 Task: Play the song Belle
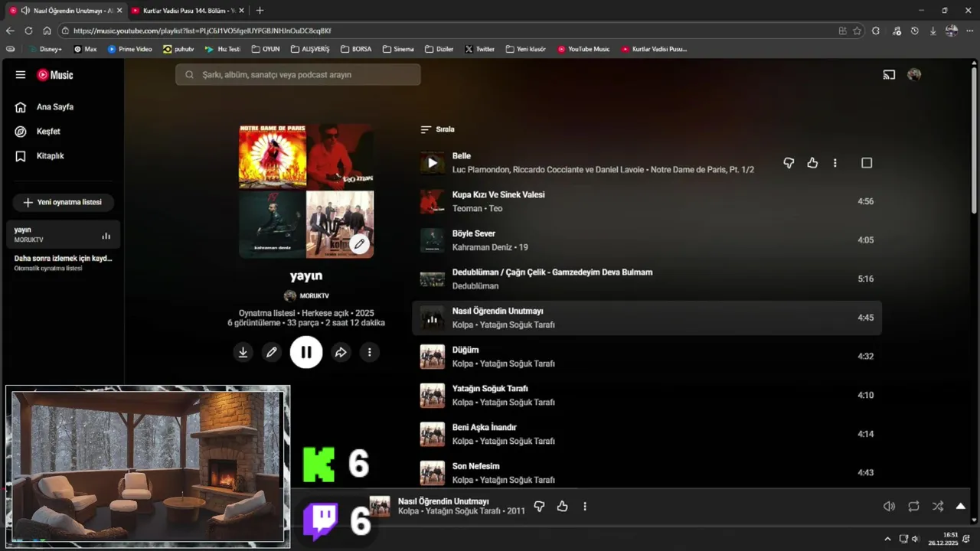point(433,163)
